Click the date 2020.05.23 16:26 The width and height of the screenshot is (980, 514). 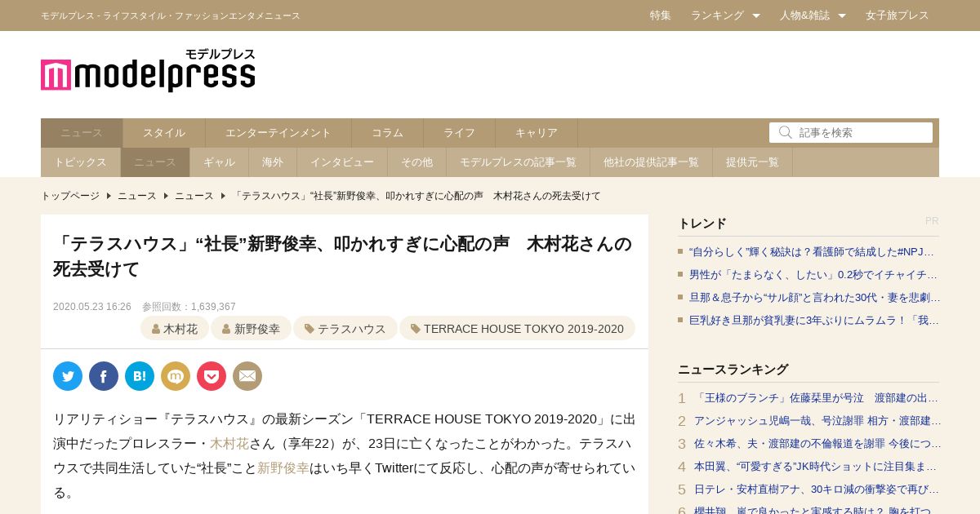coord(92,307)
